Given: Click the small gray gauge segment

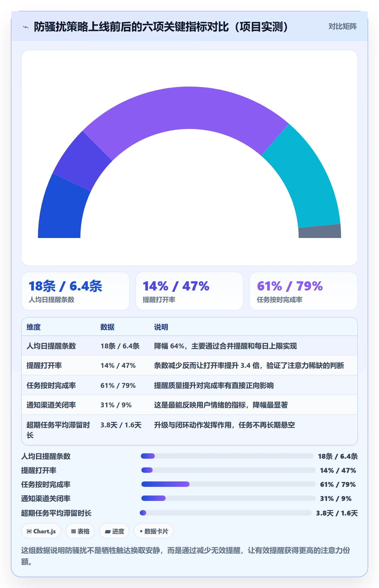Looking at the screenshot, I should pos(320,232).
